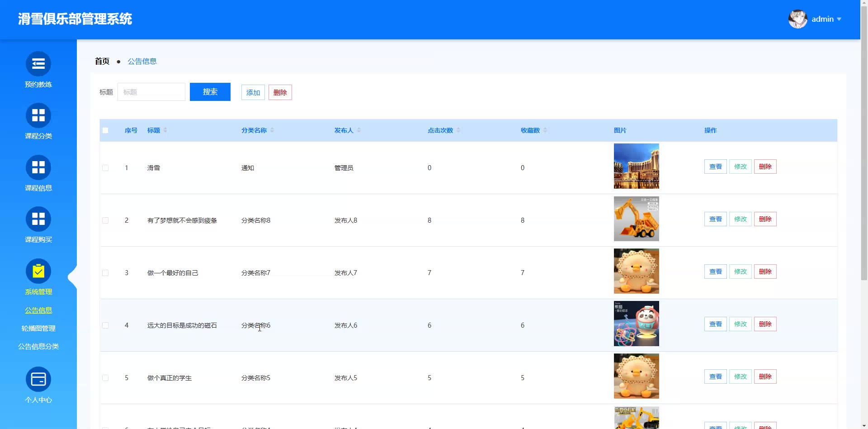Viewport: 868px width, 429px height.
Task: Click the 系统管理 clipboard icon
Action: (x=38, y=271)
